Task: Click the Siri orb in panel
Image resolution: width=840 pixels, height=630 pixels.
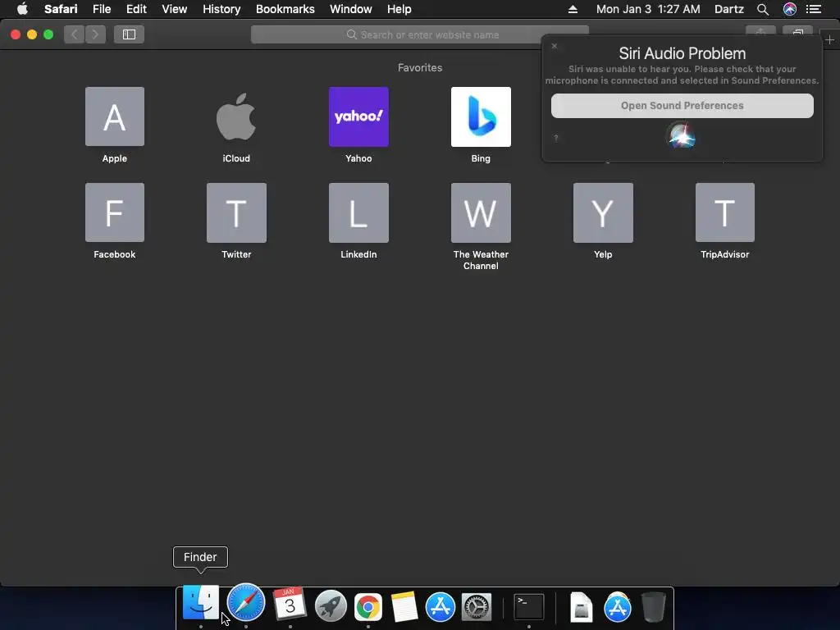Action: click(681, 136)
